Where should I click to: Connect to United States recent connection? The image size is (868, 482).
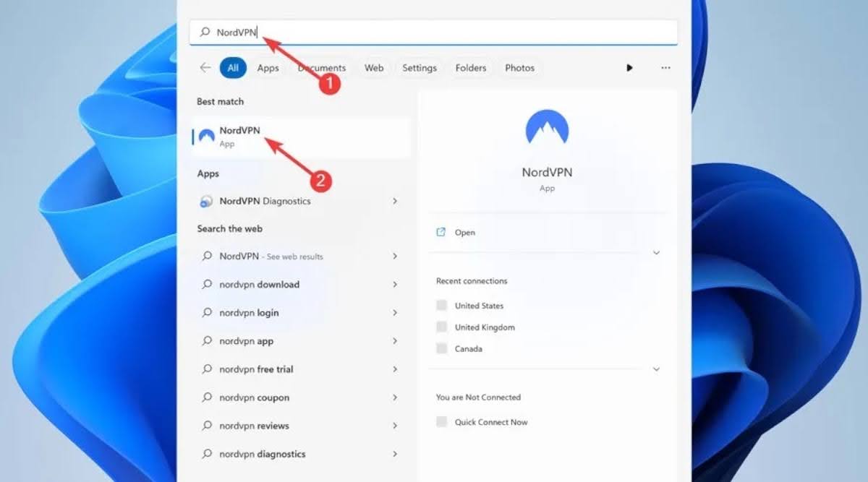(479, 306)
